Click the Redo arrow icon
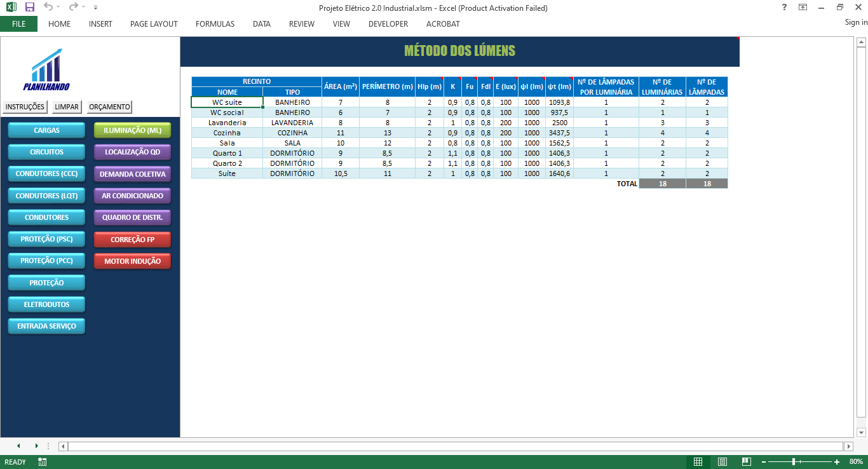868x469 pixels. [72, 8]
